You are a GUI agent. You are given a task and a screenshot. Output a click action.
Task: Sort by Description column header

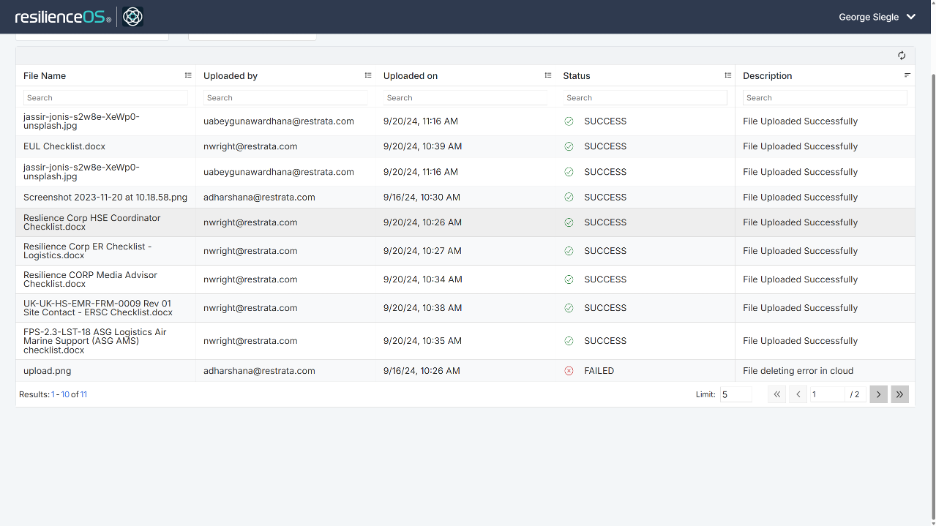click(767, 76)
